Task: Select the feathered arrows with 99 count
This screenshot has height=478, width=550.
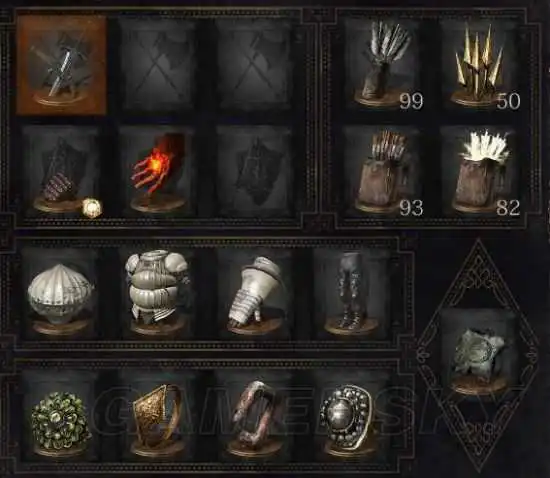Action: click(382, 63)
